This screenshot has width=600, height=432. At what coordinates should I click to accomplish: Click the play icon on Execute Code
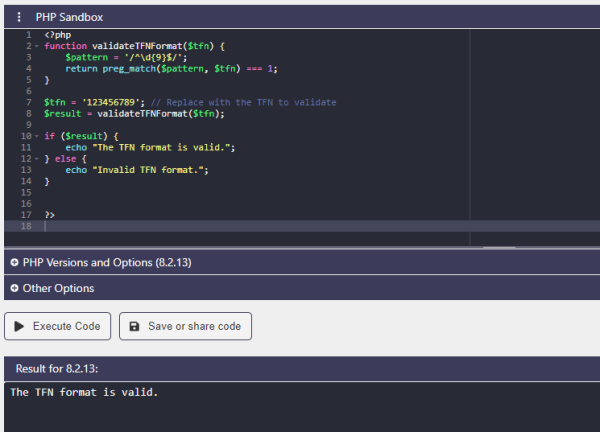(19, 326)
